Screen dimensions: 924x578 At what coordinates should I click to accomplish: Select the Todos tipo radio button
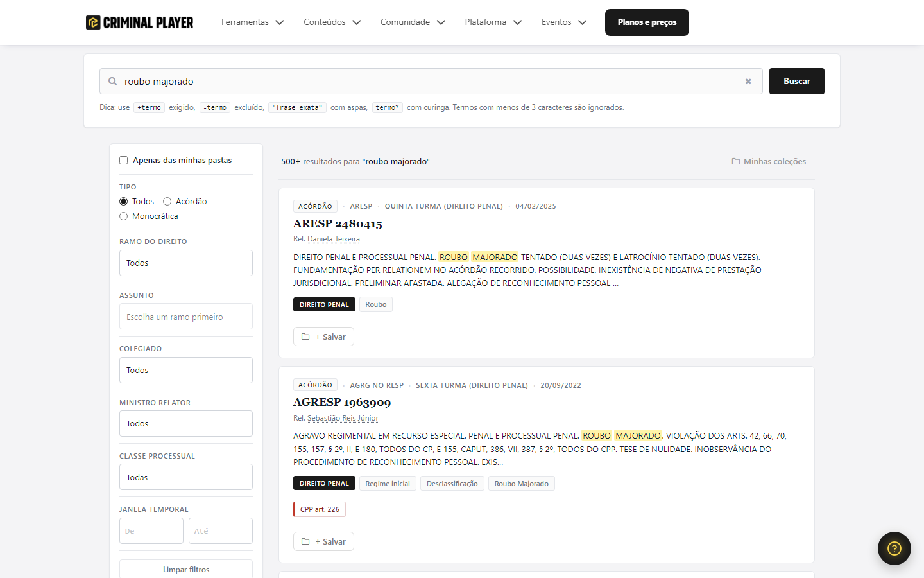click(x=124, y=202)
